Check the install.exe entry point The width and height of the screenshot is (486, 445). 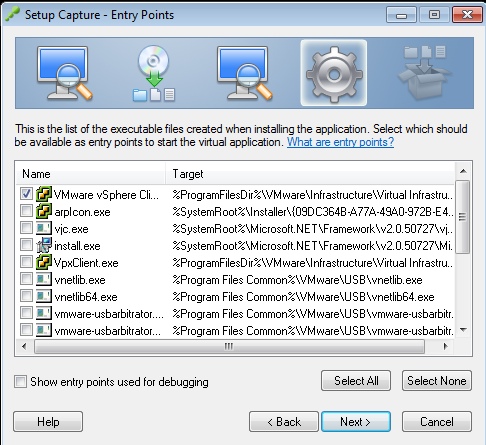(26, 245)
